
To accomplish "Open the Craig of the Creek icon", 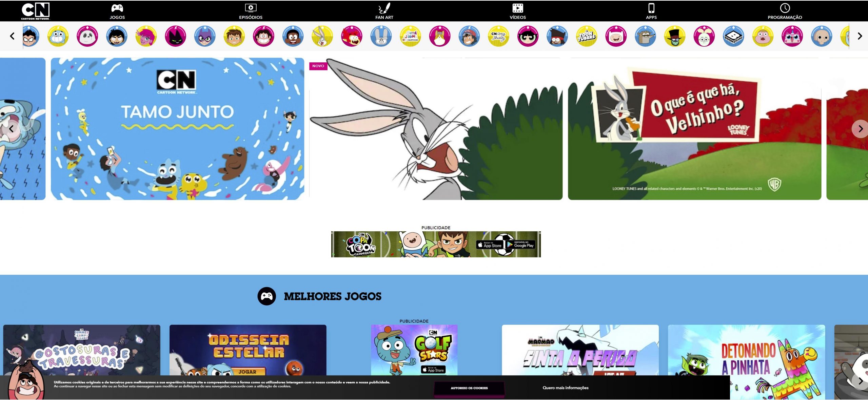I will pos(293,36).
